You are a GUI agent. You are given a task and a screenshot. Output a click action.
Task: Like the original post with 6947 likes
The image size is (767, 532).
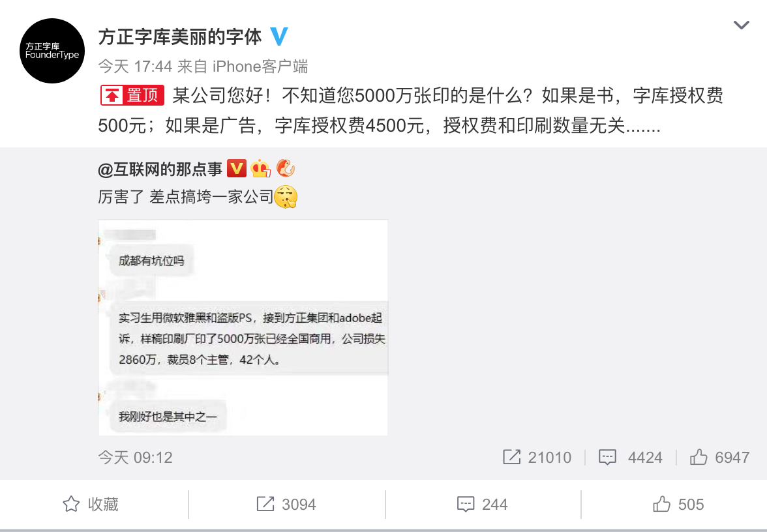tap(719, 457)
